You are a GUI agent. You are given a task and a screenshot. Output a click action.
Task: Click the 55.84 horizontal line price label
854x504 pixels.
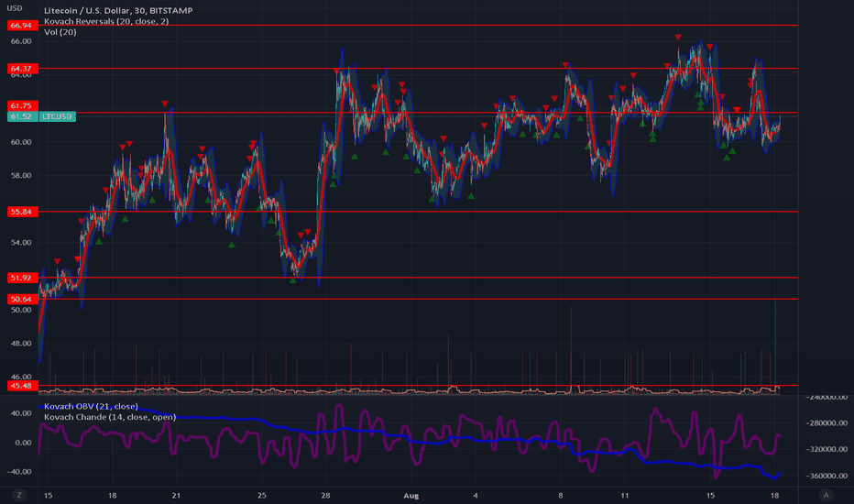[x=22, y=212]
